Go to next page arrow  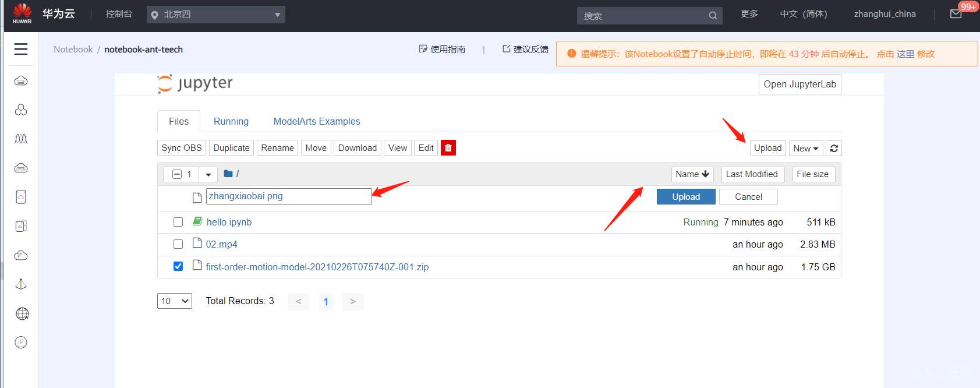click(x=353, y=301)
